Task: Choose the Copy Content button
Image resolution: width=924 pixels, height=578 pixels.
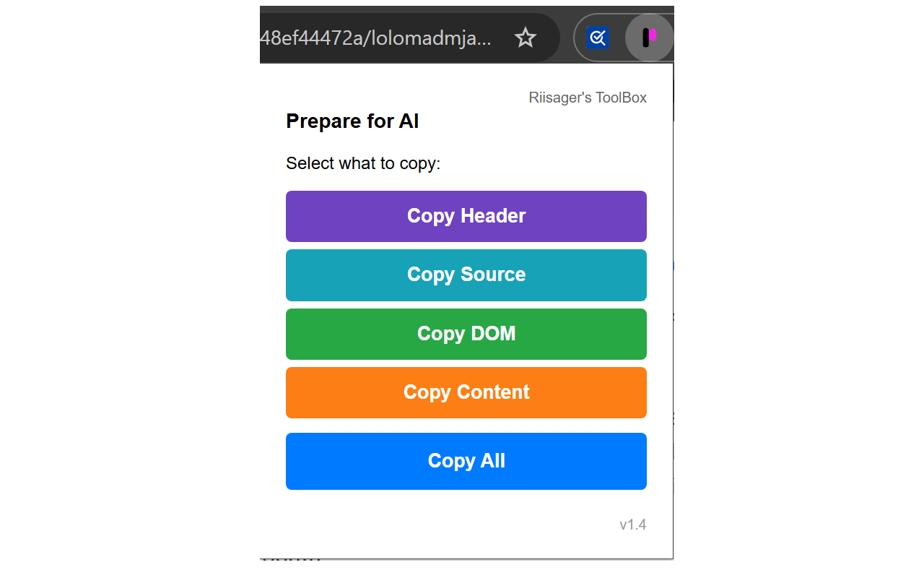Action: [x=466, y=392]
